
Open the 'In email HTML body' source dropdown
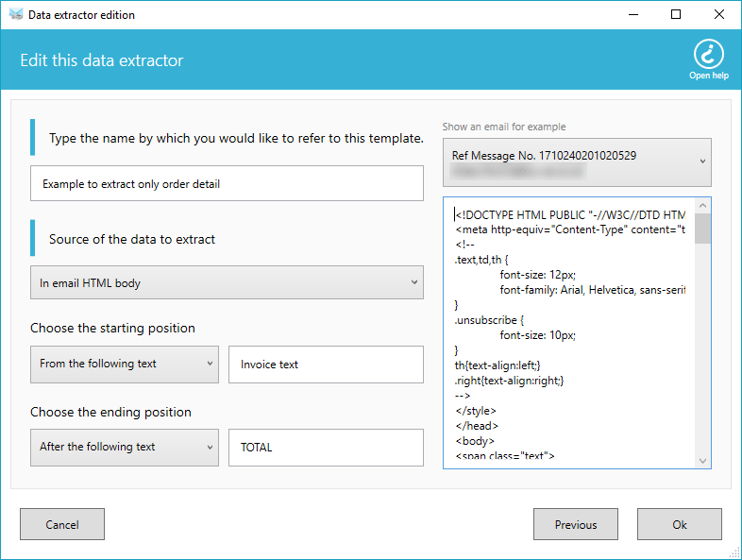[x=227, y=282]
